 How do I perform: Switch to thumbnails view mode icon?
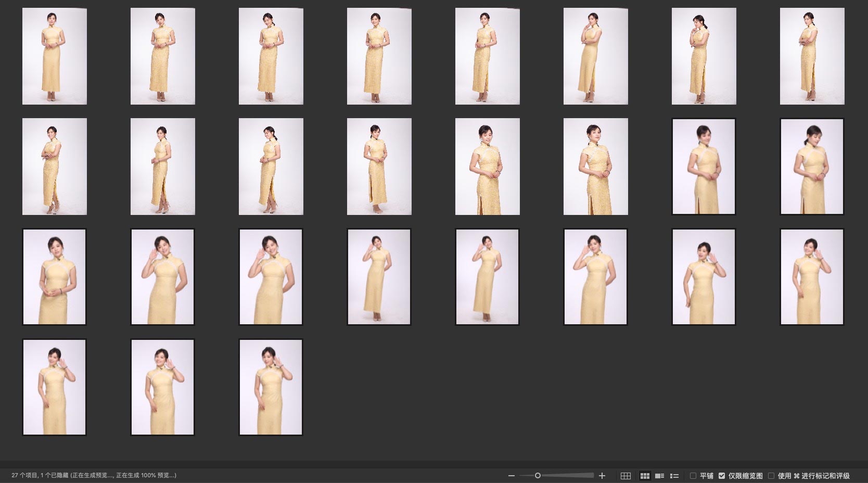[645, 476]
